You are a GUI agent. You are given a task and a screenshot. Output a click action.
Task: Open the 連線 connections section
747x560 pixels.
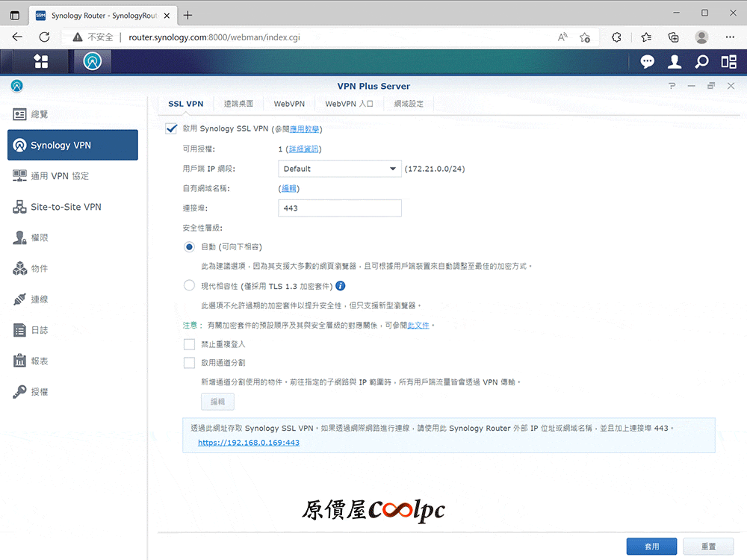point(72,299)
